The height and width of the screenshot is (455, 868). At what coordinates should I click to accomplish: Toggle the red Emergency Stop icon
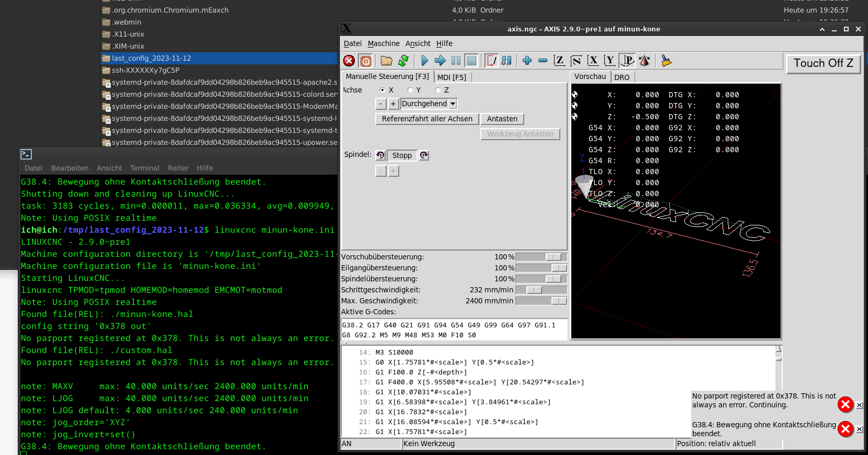(349, 61)
